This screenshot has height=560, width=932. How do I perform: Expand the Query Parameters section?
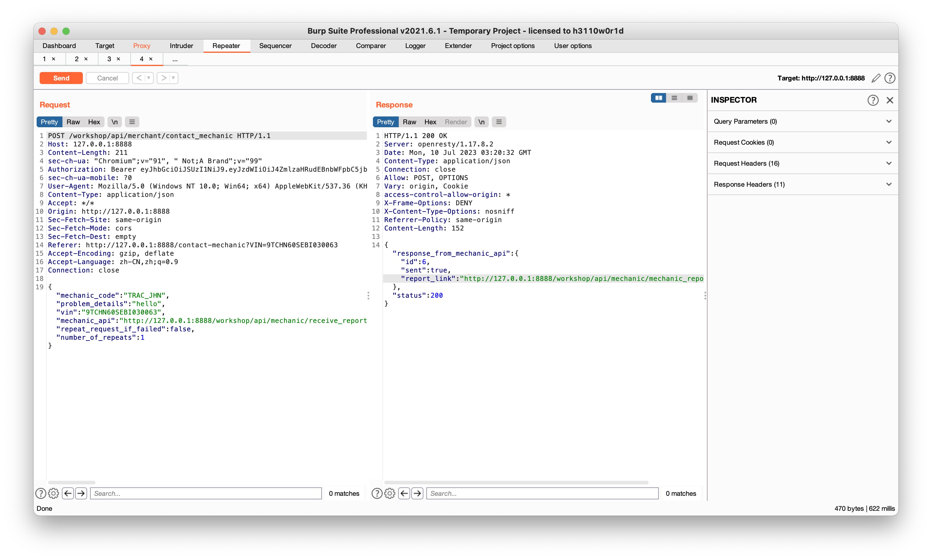click(x=802, y=121)
